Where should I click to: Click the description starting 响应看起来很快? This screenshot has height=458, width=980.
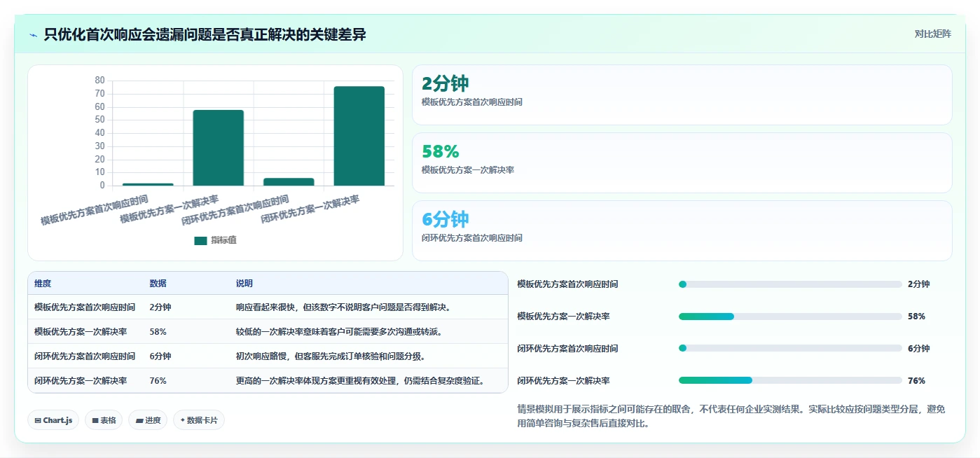pos(345,307)
